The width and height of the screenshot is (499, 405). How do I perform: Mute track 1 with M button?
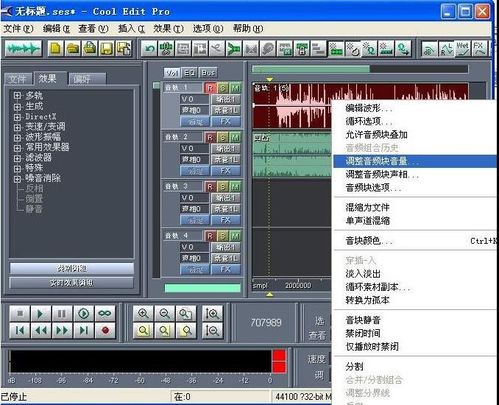click(x=235, y=88)
